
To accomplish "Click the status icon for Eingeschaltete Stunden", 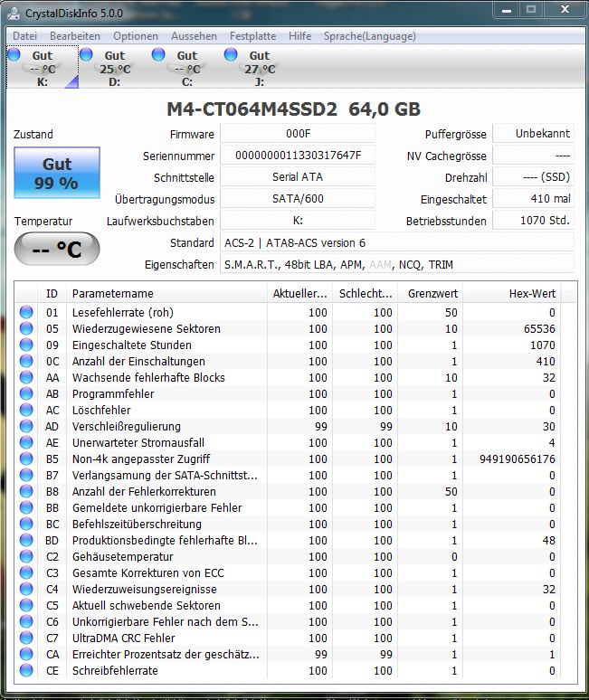I will click(x=26, y=345).
